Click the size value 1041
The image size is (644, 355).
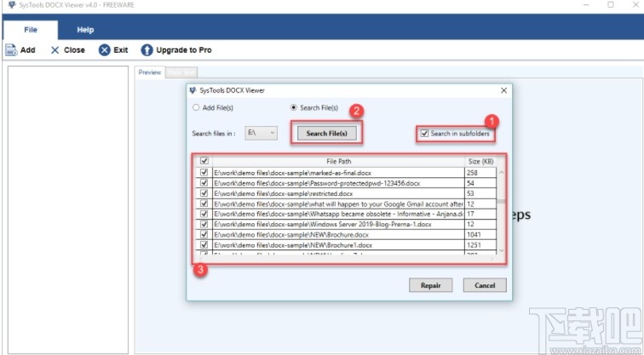474,234
